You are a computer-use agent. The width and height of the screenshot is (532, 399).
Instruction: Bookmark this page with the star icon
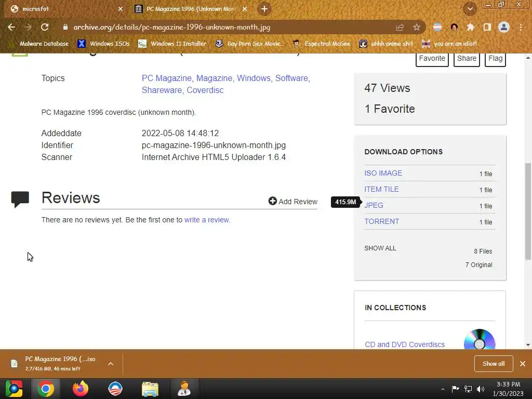(417, 27)
